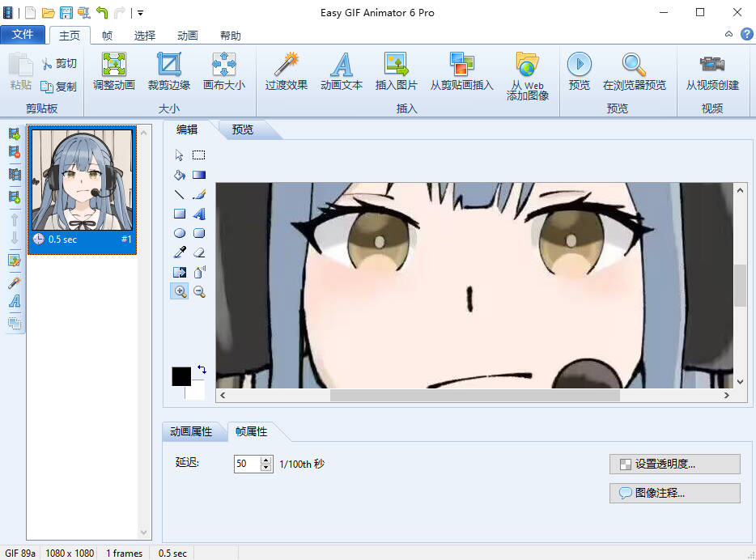Open 过渡效果 transition effects wand

[x=287, y=71]
